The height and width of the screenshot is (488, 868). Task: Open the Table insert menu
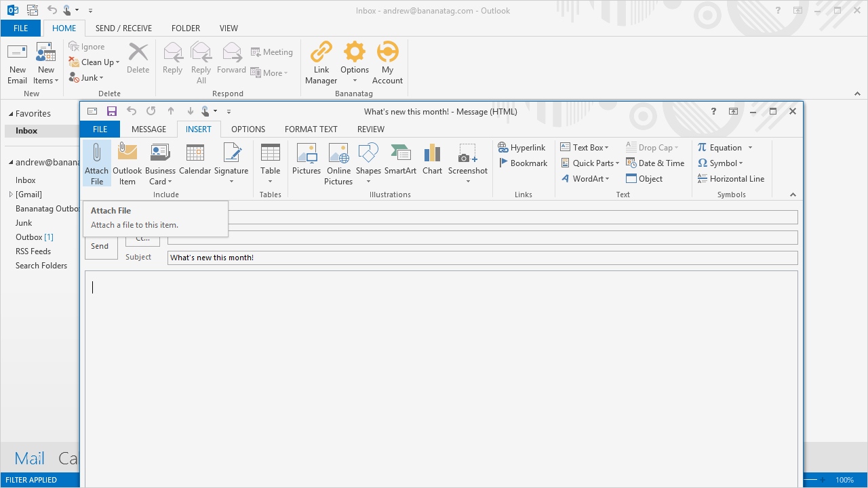coord(270,163)
